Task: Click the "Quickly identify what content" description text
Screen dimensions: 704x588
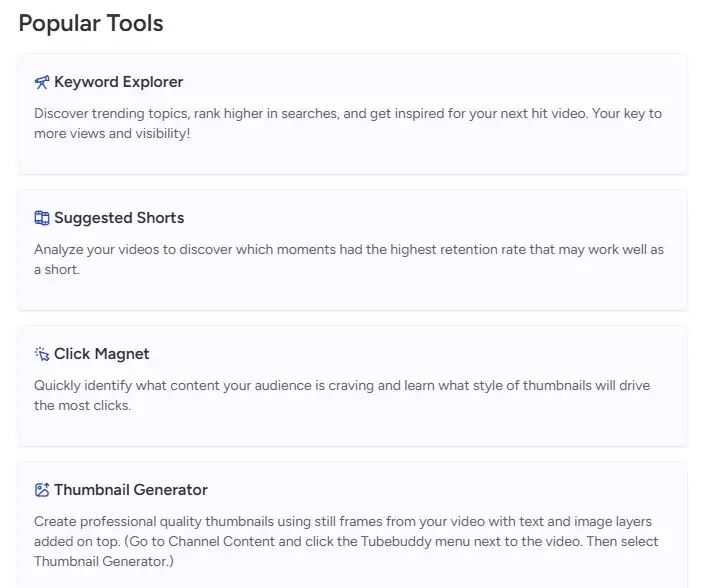Action: tap(140, 385)
